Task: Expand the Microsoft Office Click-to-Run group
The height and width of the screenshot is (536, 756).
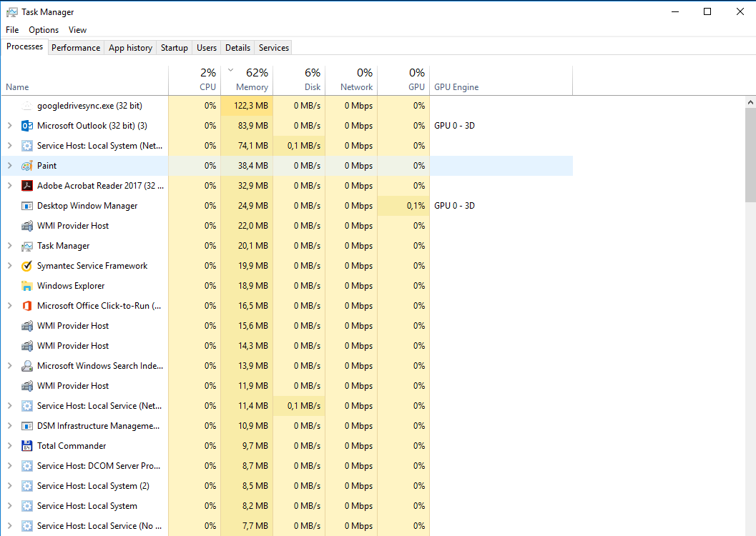Action: point(9,306)
